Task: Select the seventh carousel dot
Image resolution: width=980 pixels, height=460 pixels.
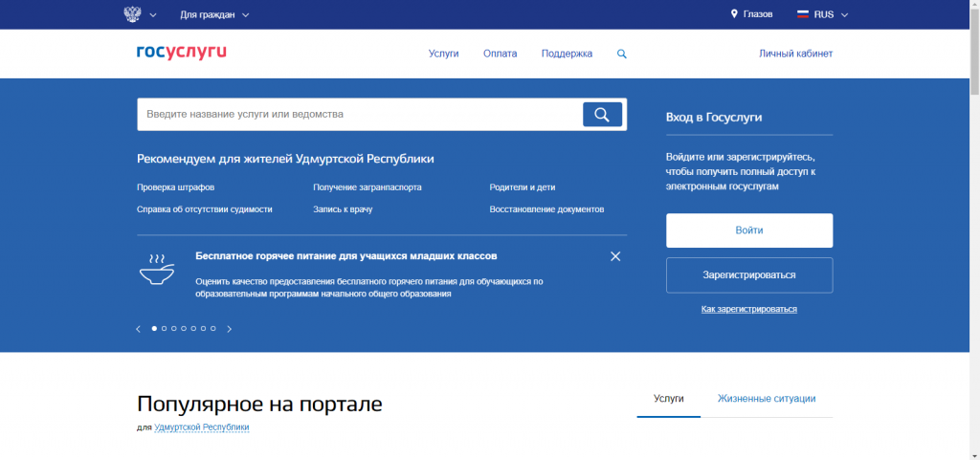Action: 213,328
